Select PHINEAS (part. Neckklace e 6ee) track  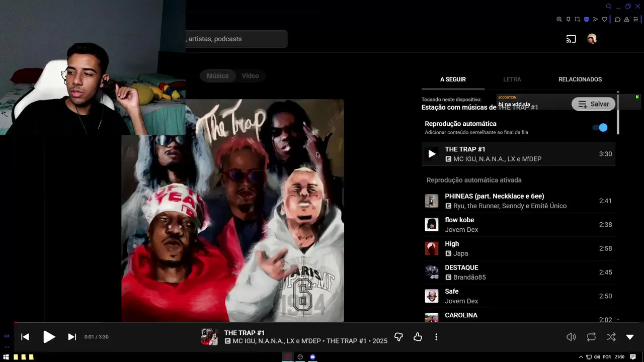[x=518, y=201]
